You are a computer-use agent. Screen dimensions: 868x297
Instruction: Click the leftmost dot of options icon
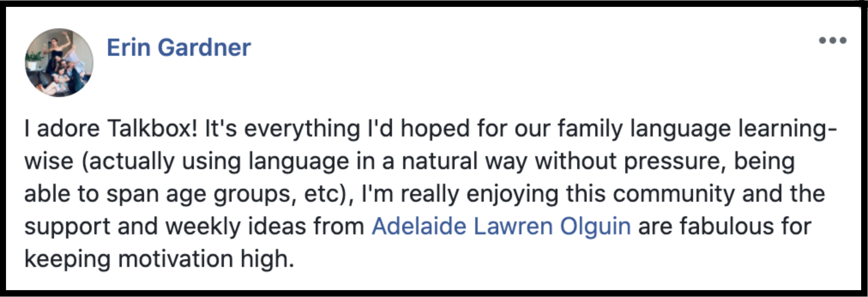(x=823, y=40)
